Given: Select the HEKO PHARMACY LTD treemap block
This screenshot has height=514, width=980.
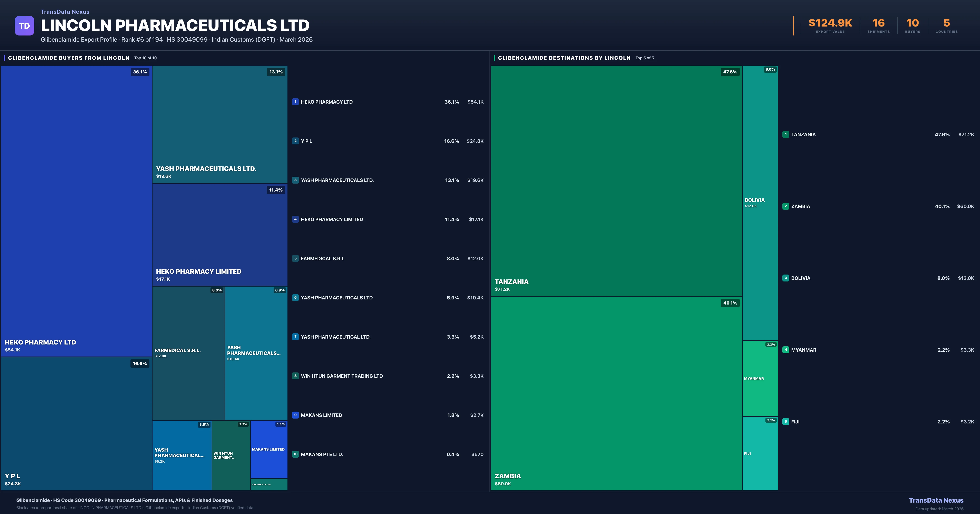Looking at the screenshot, I should [76, 211].
